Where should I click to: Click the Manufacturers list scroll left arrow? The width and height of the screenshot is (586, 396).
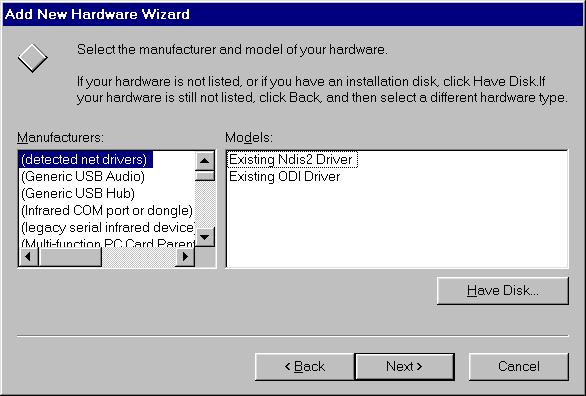point(28,257)
